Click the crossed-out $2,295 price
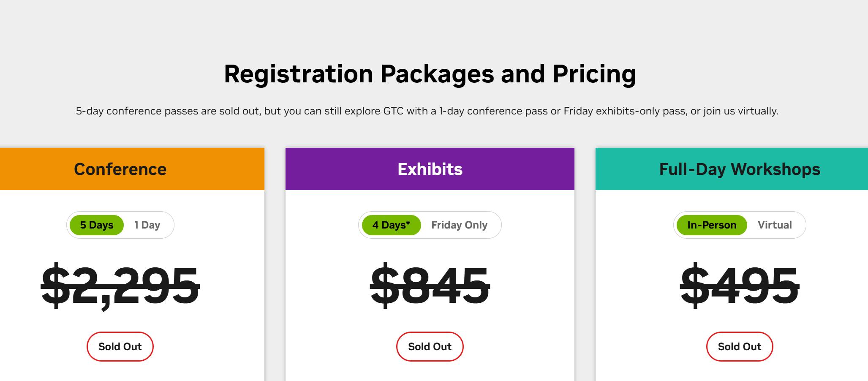868x381 pixels. point(120,285)
